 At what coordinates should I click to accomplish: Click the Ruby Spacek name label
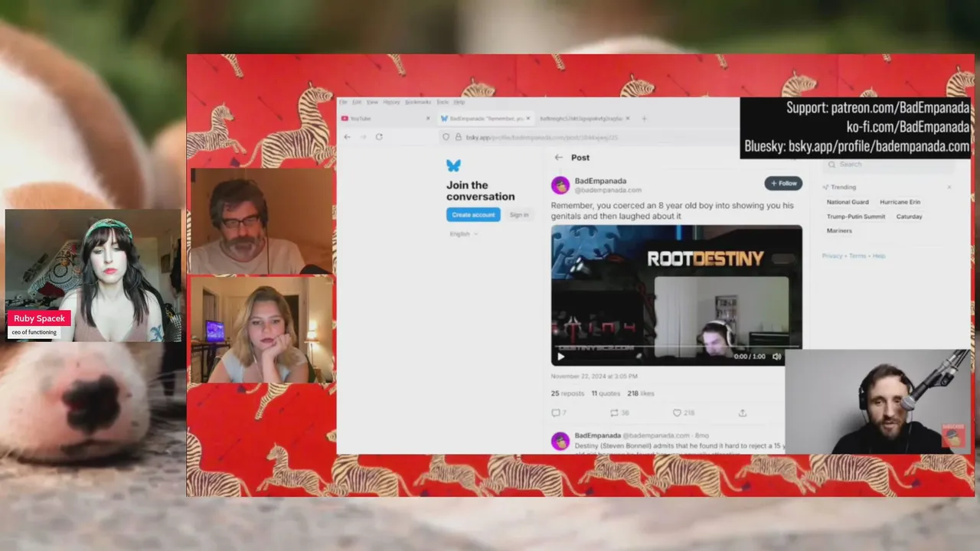(39, 318)
